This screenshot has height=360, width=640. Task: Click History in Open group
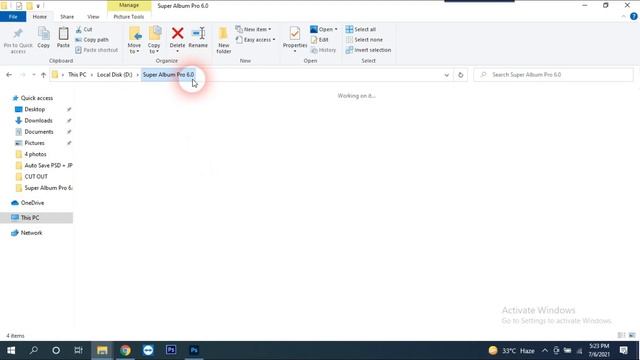[323, 50]
